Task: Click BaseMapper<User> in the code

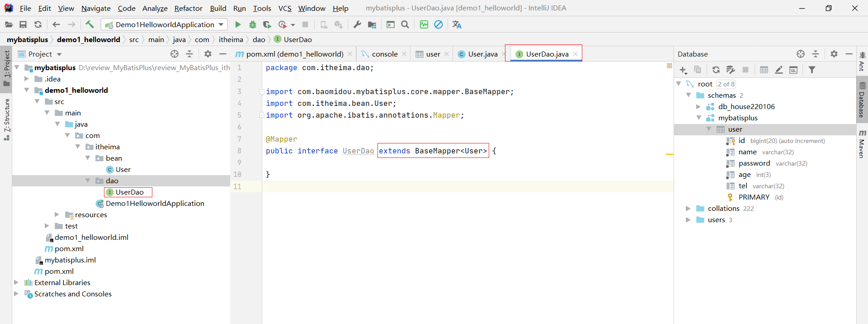Action: (451, 151)
